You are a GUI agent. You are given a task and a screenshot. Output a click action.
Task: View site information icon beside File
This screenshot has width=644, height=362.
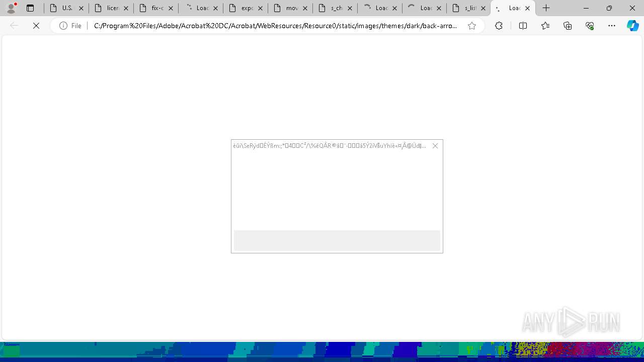tap(63, 26)
